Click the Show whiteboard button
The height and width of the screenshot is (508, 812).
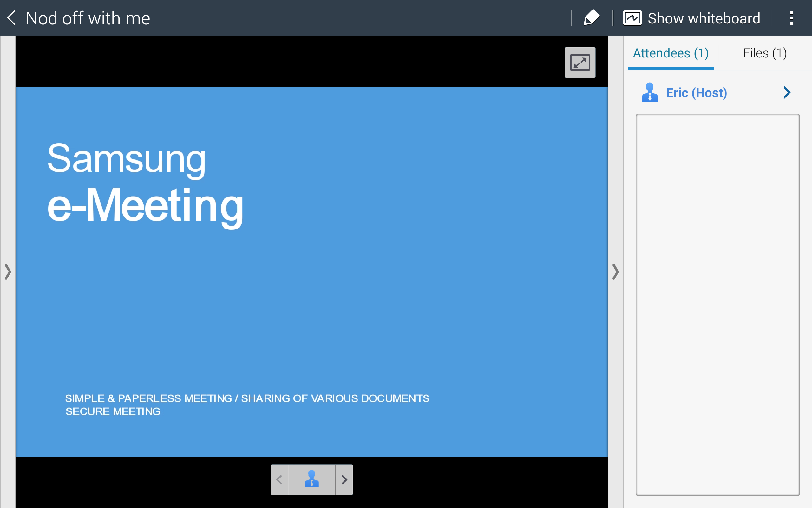[x=691, y=18]
